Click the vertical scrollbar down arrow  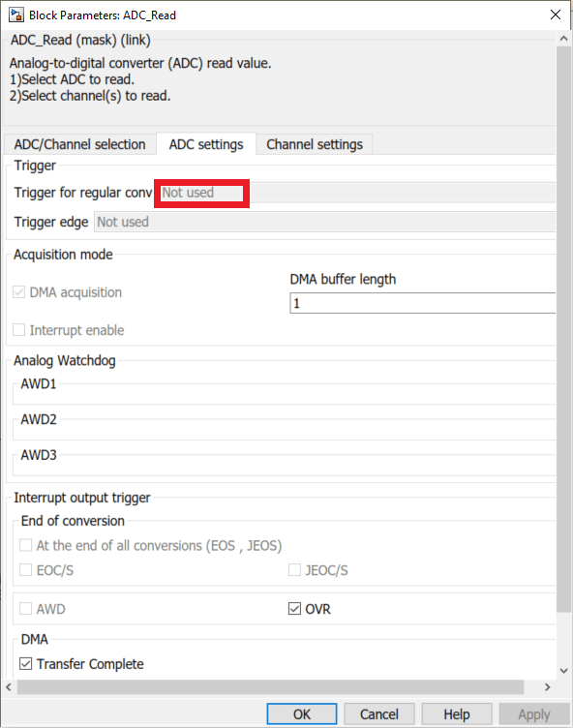coord(563,671)
